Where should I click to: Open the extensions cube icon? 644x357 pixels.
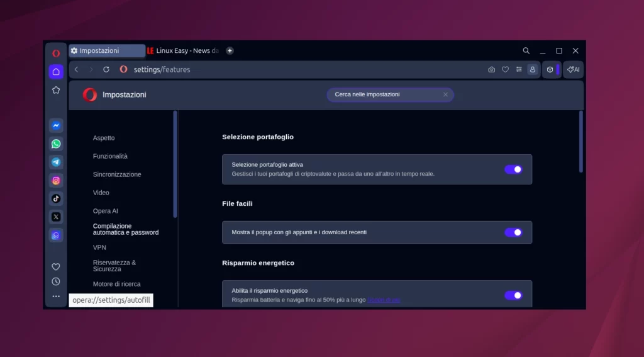[x=550, y=69]
